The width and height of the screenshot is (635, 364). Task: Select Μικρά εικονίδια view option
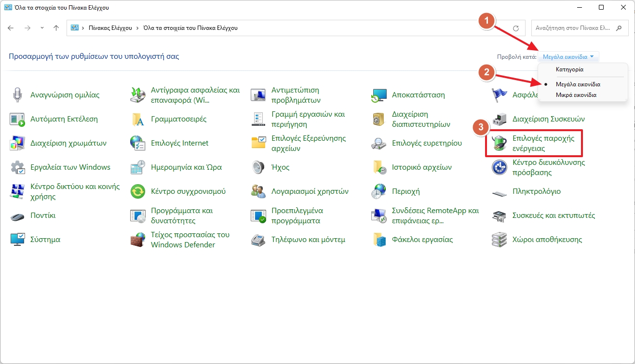(576, 95)
